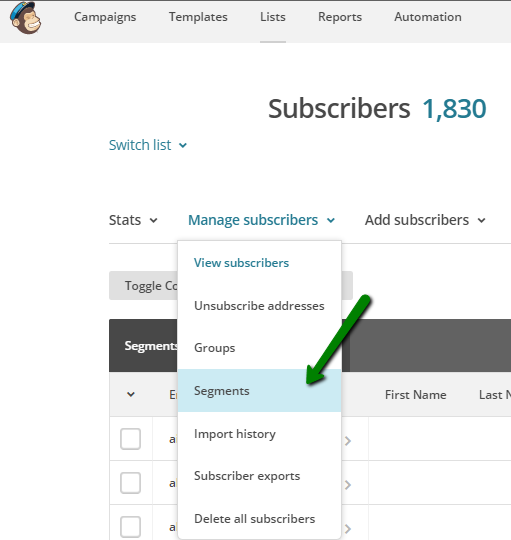
Task: Tick the second subscriber row checkbox
Action: point(131,483)
